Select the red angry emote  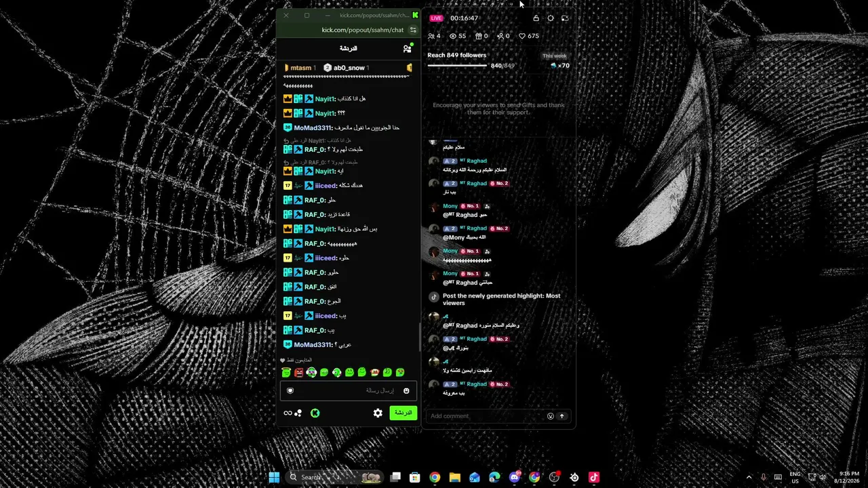pyautogui.click(x=298, y=373)
